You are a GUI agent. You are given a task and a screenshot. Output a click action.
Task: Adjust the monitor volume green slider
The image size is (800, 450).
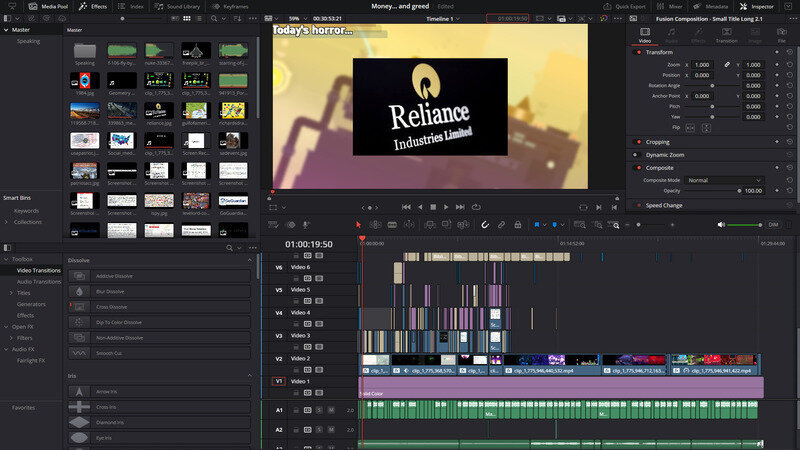point(744,225)
